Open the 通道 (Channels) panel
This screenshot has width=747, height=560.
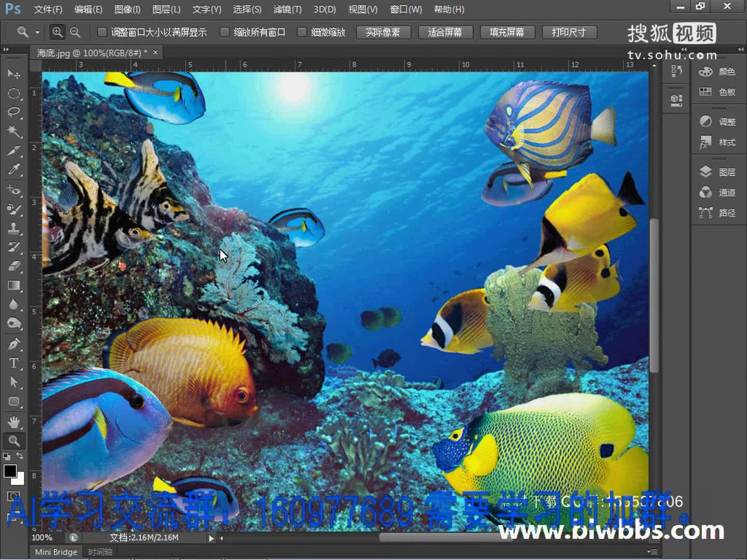[718, 192]
